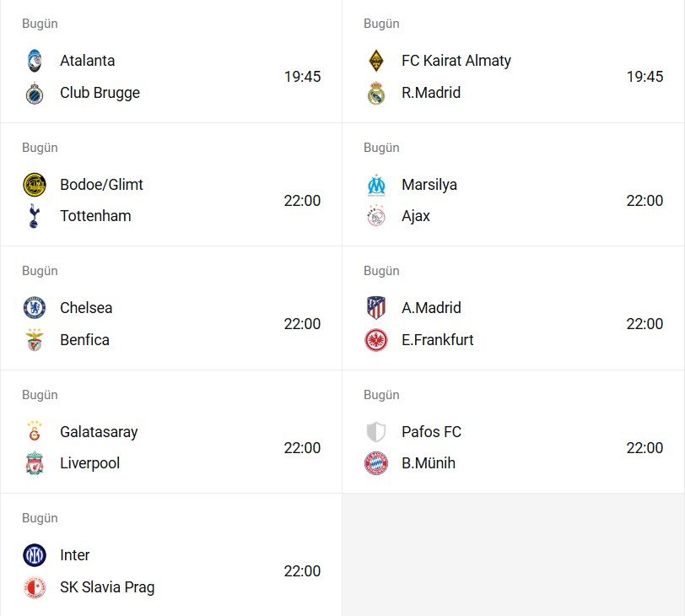Click the Marseille club logo

(376, 185)
